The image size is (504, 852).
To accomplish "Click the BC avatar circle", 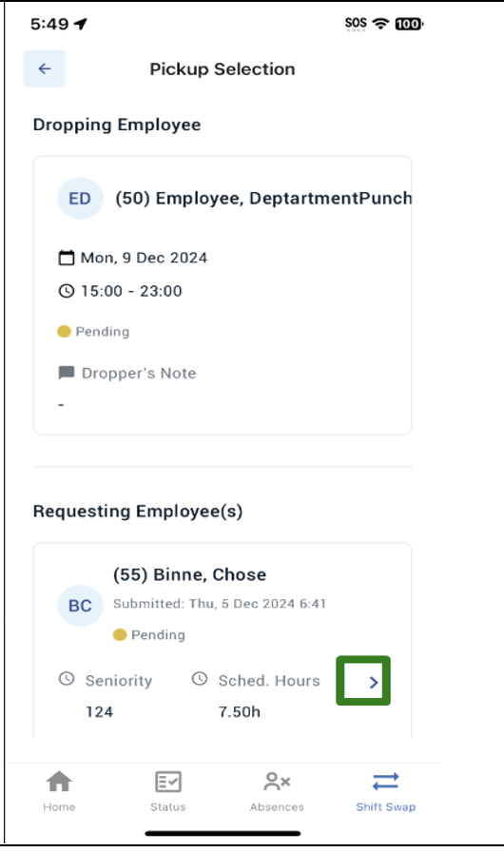I will point(80,606).
